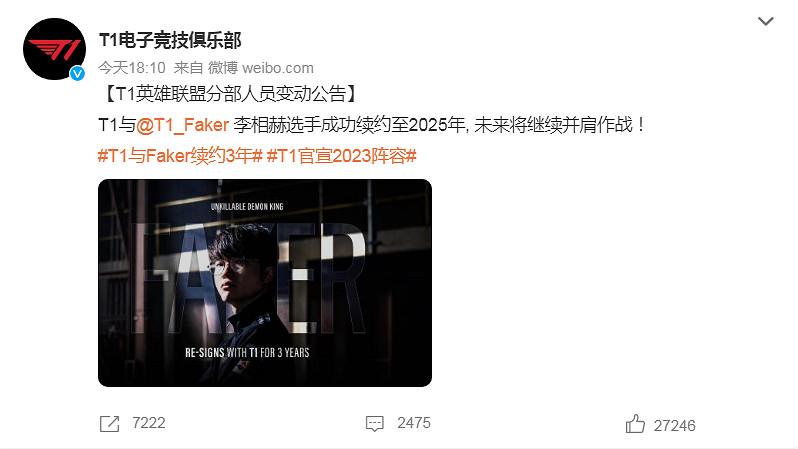
Task: Open T1电子竞技俱乐部 profile name
Action: coord(170,40)
